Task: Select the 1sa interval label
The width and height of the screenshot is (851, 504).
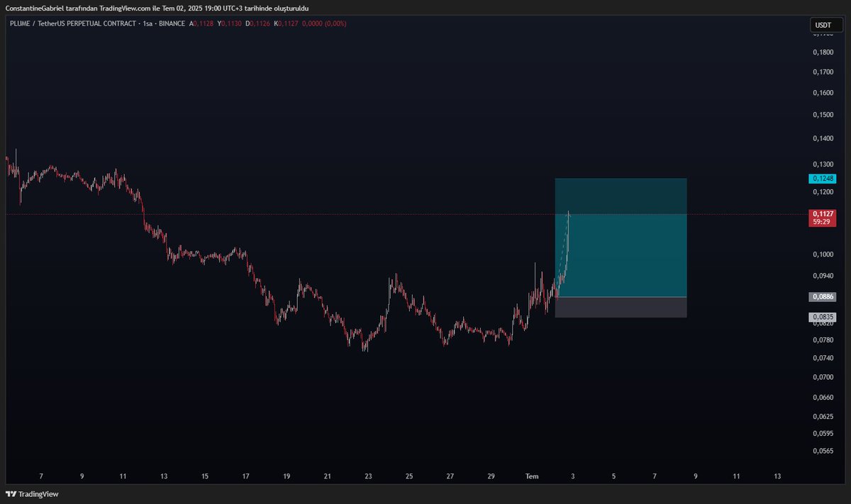Action: pyautogui.click(x=148, y=23)
